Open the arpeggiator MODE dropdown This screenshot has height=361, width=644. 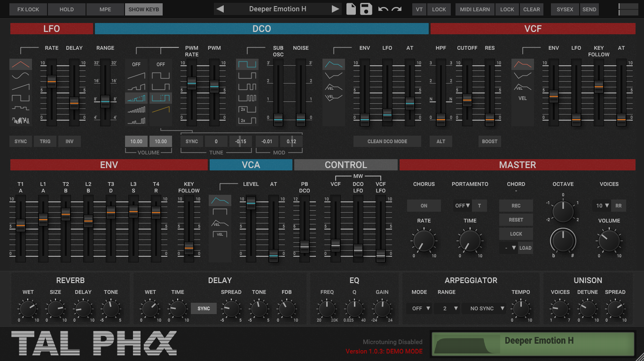421,308
